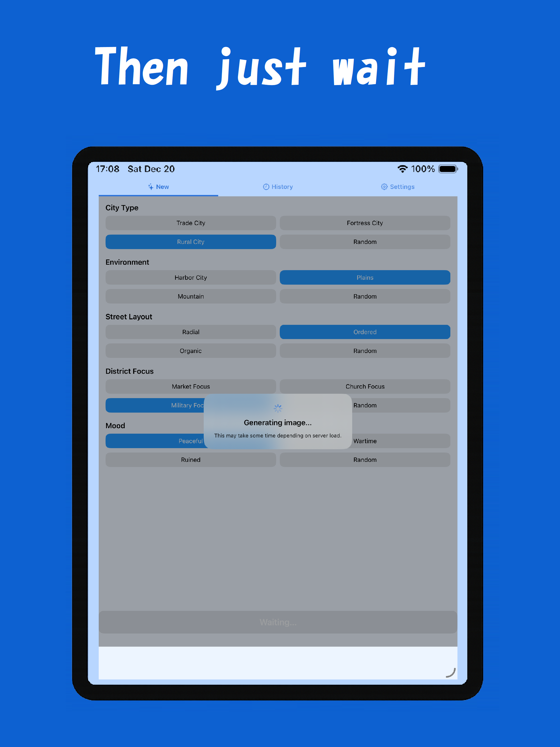The image size is (560, 747).
Task: Choose the Plains environment
Action: pyautogui.click(x=365, y=278)
